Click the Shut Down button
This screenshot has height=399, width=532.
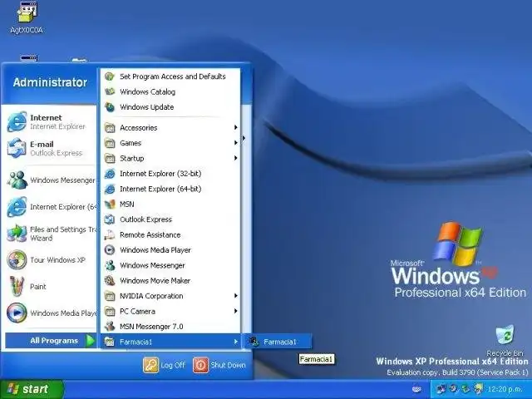(x=219, y=365)
